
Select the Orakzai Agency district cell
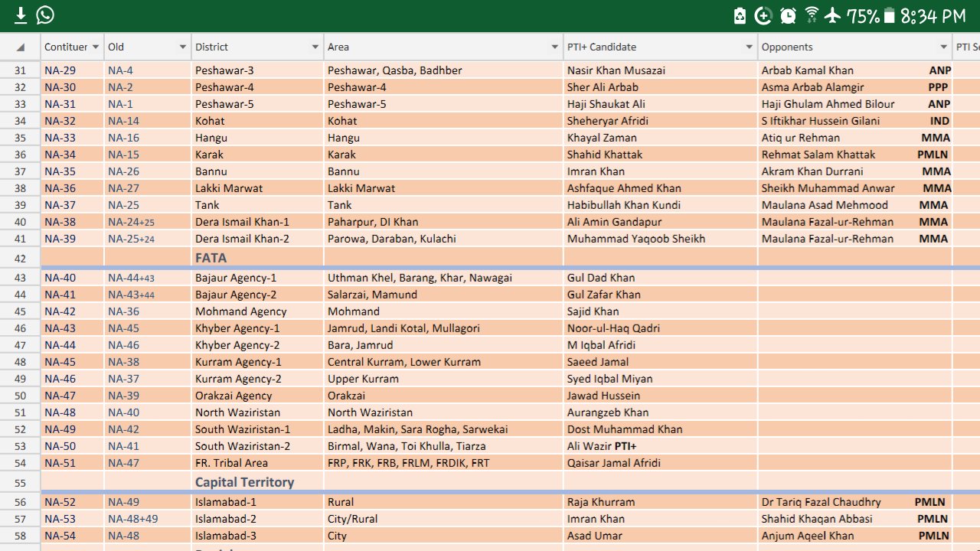257,396
